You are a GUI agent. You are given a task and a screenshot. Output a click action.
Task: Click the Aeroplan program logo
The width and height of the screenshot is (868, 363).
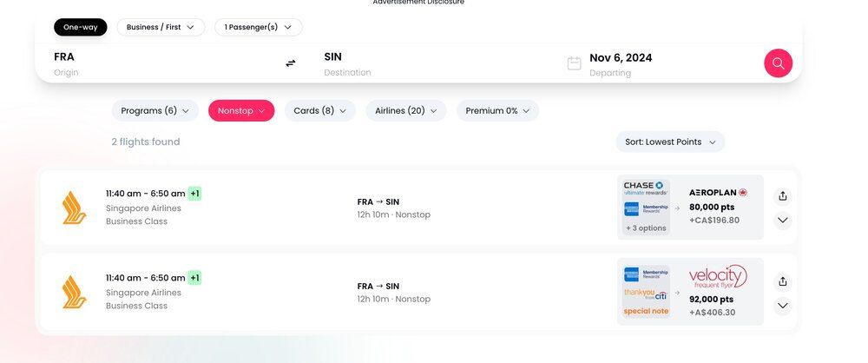tap(718, 192)
